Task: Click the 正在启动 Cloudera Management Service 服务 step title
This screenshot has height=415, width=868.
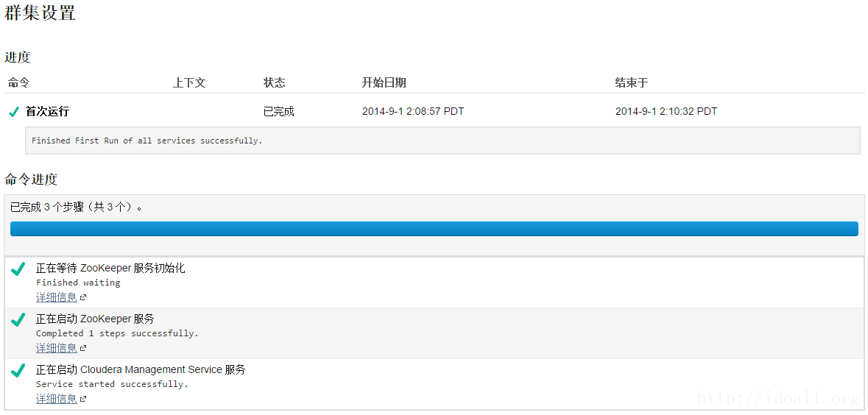Action: pyautogui.click(x=141, y=369)
